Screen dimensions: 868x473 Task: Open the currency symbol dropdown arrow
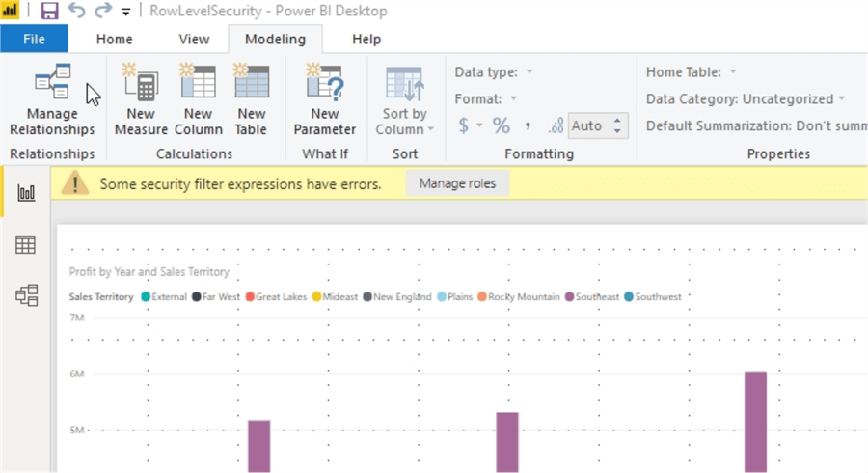click(479, 125)
